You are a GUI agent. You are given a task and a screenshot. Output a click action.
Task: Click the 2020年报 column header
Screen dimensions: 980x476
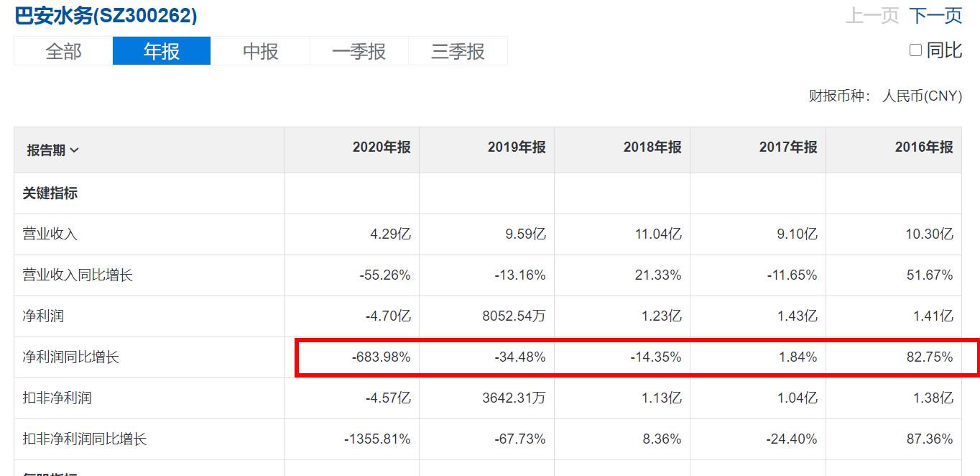382,147
